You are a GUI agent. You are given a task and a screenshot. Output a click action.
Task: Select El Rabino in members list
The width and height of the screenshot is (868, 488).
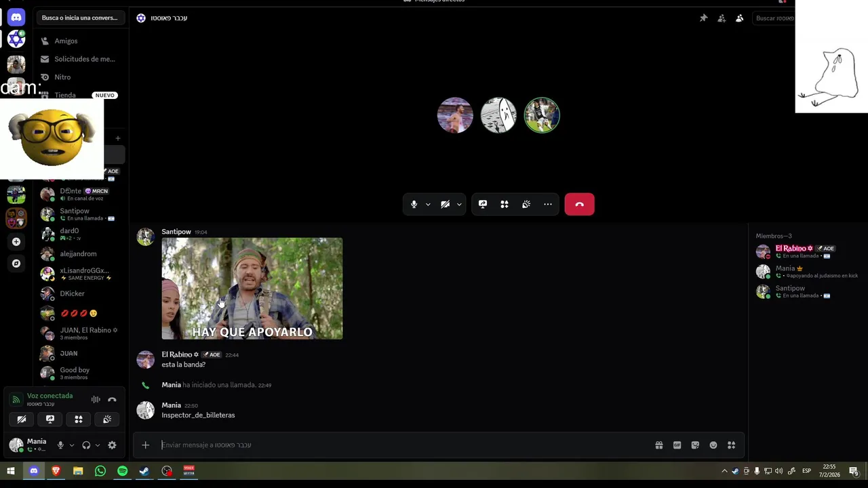[807, 251]
